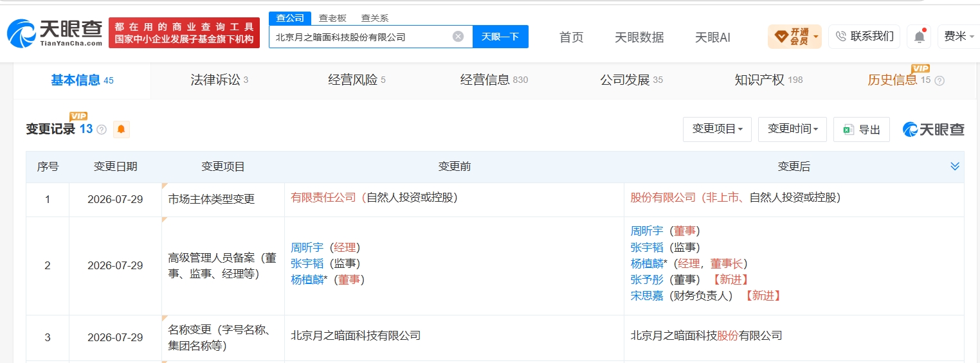Screen dimensions: 980x363
Task: Select the 查老板 search mode tab
Action: [332, 18]
